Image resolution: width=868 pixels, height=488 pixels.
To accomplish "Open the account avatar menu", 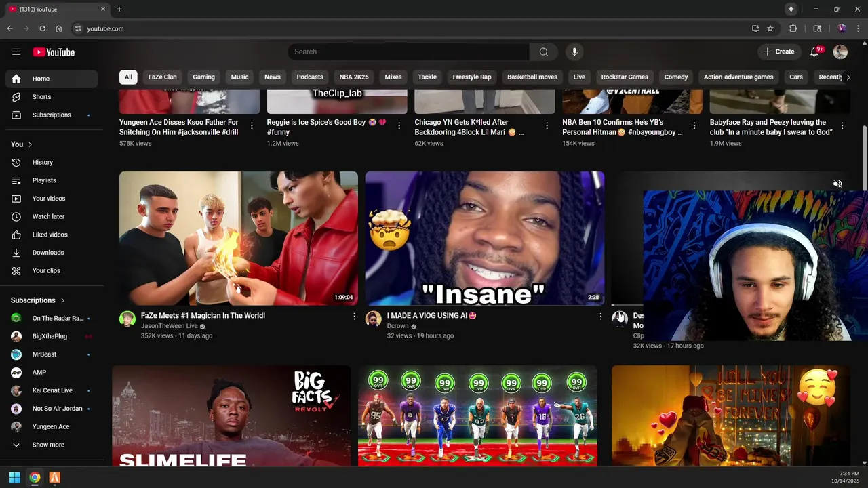I will (x=840, y=52).
